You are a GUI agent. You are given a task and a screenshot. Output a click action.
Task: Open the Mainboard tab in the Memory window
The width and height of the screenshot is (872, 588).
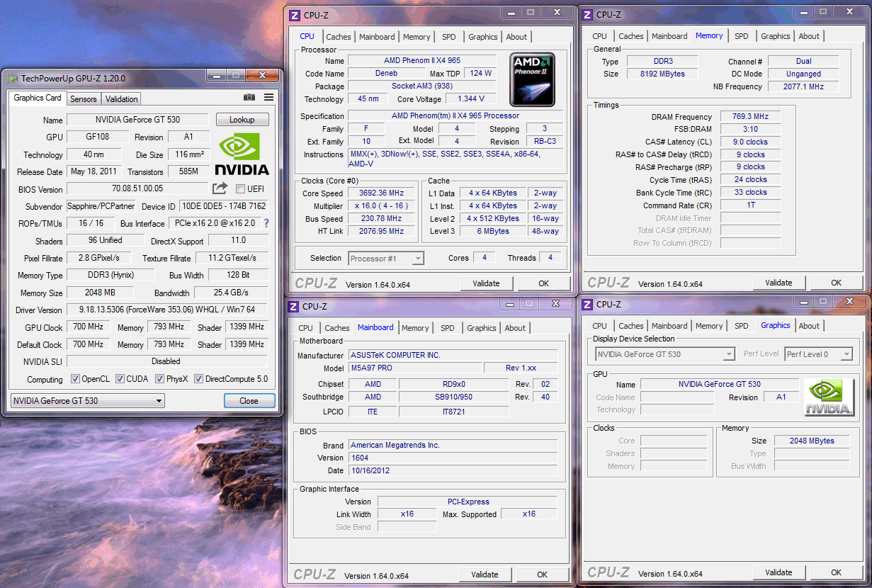(x=669, y=36)
